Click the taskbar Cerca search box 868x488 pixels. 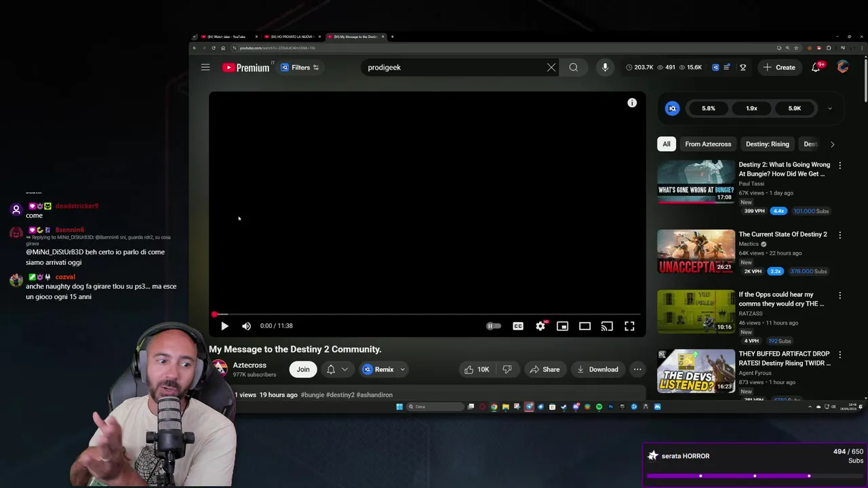click(x=435, y=407)
